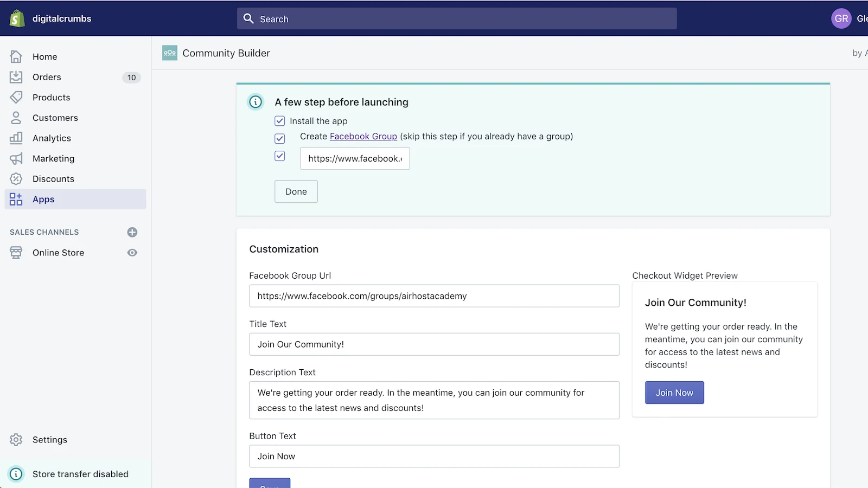Edit the Facebook Group Url field
Viewport: 868px width, 488px height.
click(x=434, y=296)
